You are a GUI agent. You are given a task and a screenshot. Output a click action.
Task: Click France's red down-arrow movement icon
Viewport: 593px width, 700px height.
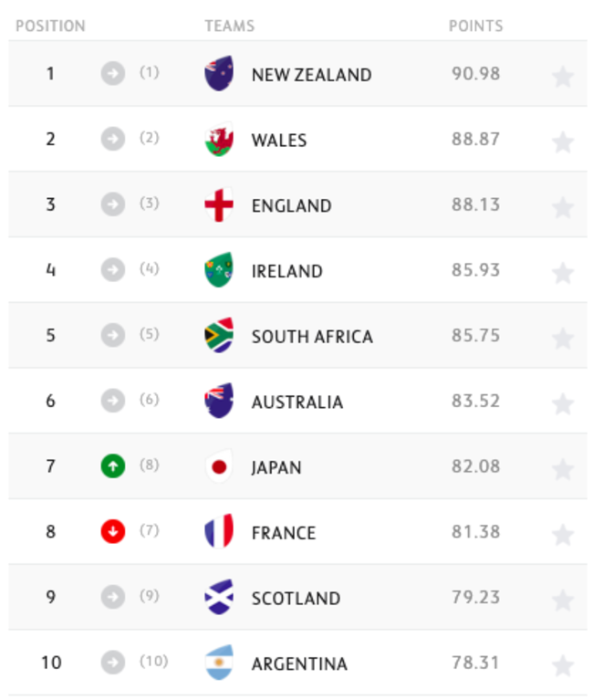pos(112,531)
